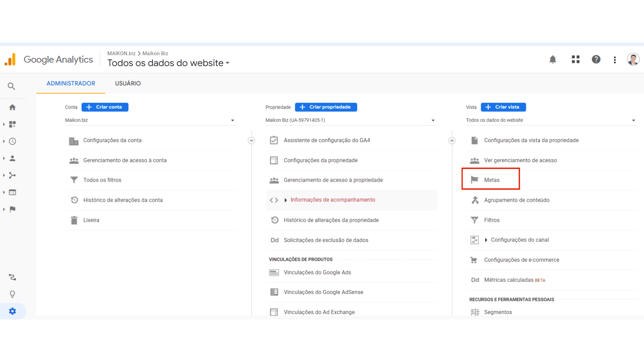Click the arrow circle between Propriedade and Vista

pos(452,140)
